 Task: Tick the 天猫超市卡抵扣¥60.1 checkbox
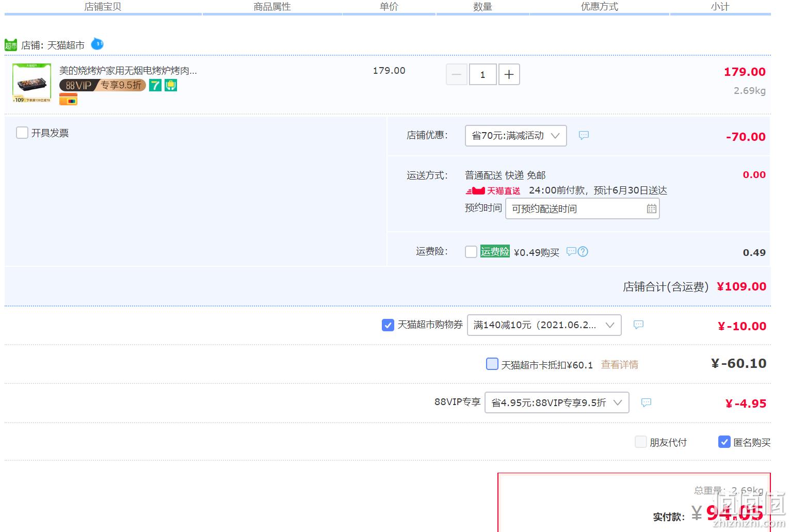pos(492,364)
